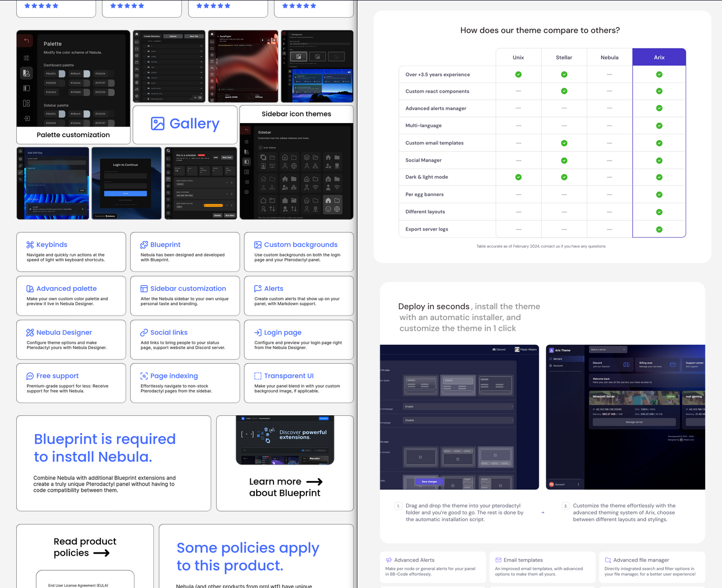Image resolution: width=722 pixels, height=588 pixels.
Task: Open the Sidebar customization card title
Action: pyautogui.click(x=188, y=289)
